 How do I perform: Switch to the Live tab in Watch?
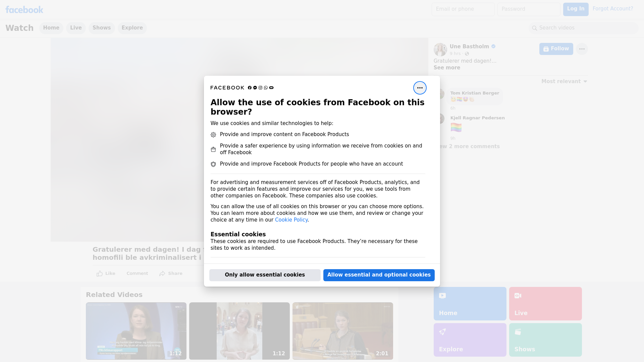pos(76,28)
